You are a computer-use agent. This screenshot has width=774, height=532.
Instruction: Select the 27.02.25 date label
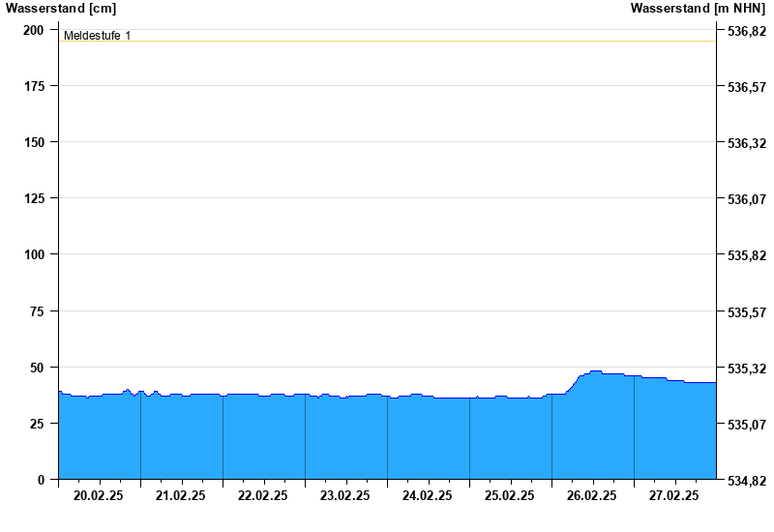tap(674, 496)
